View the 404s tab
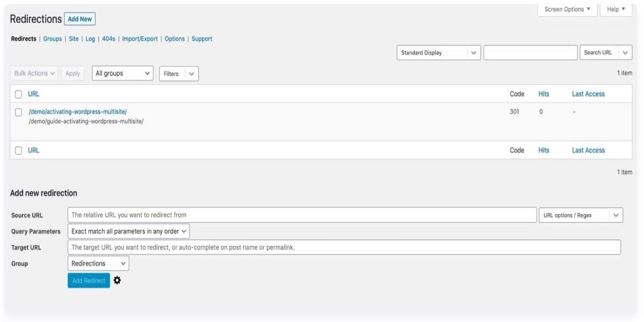This screenshot has width=644, height=322. pyautogui.click(x=109, y=39)
